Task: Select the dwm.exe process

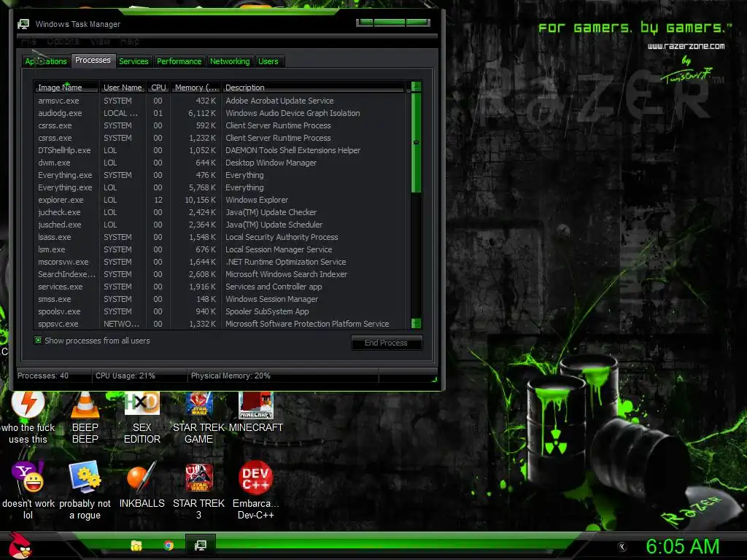Action: (x=220, y=163)
